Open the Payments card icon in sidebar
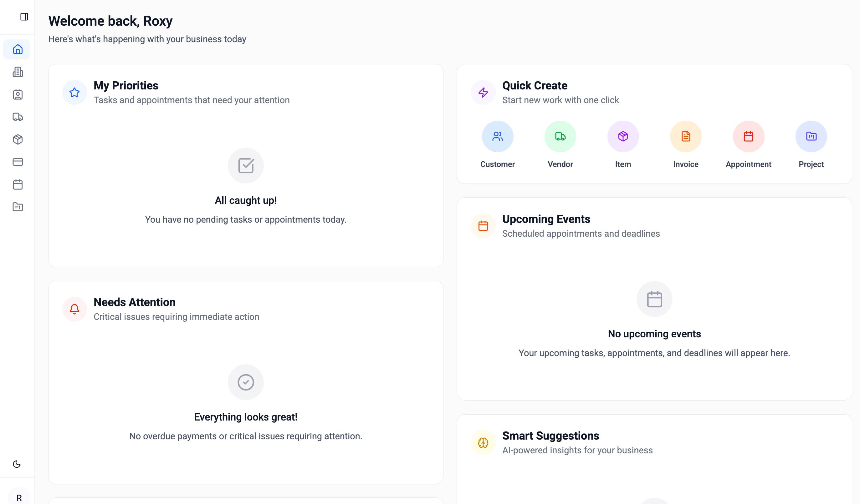 tap(18, 162)
